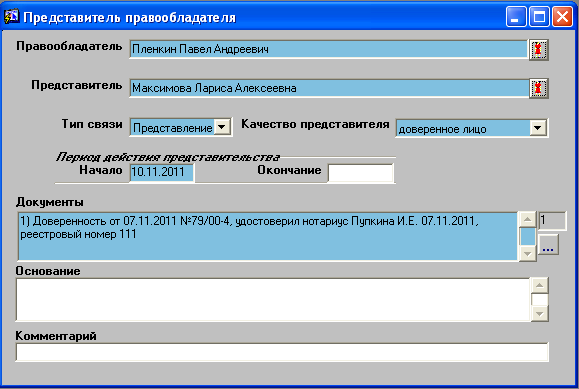The image size is (579, 389).
Task: Click the Комментарий input field
Action: click(282, 352)
